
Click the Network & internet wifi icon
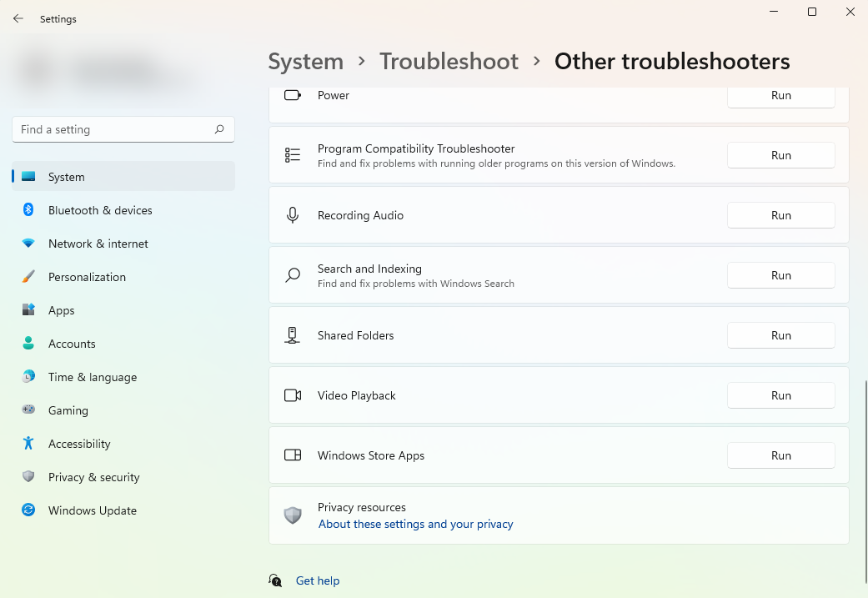(28, 244)
